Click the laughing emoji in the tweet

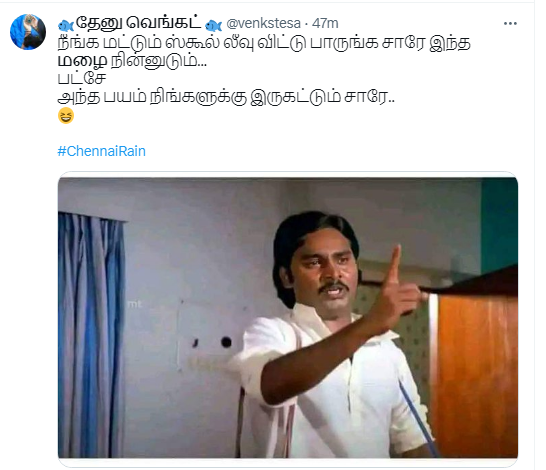click(66, 116)
